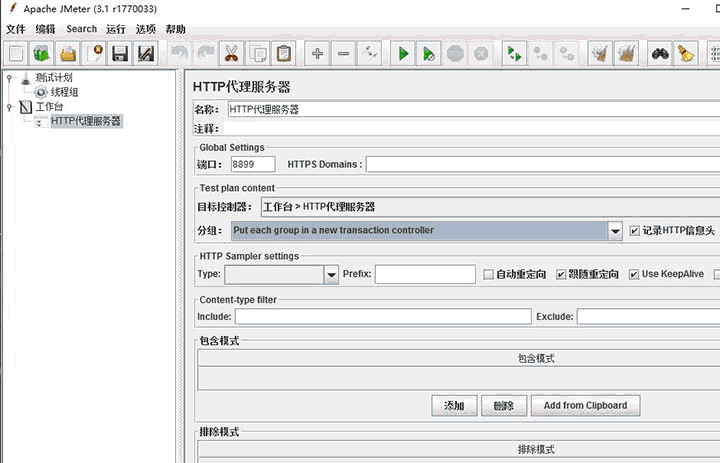Screen dimensions: 720x463
Task: Click the 名称 name input field
Action: click(473, 109)
